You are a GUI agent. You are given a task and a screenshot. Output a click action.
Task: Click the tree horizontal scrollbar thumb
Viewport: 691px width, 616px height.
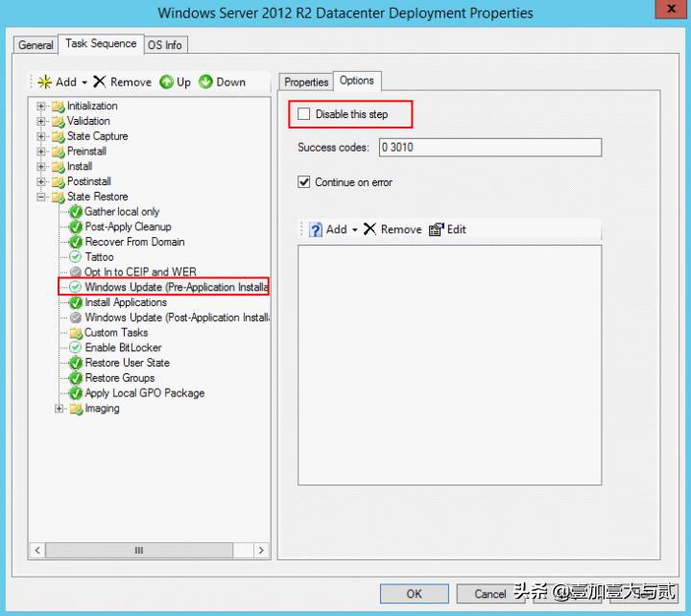(139, 551)
